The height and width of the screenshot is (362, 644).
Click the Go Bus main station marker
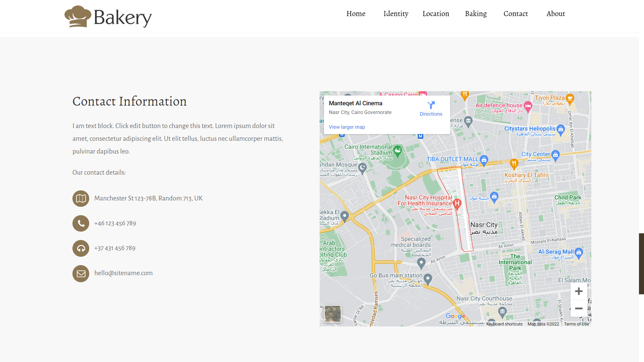(x=428, y=279)
